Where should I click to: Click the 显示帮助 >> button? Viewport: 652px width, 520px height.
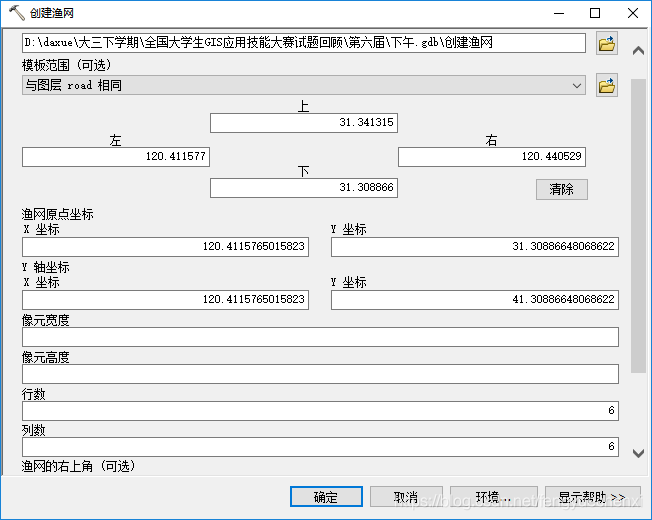[x=593, y=497]
